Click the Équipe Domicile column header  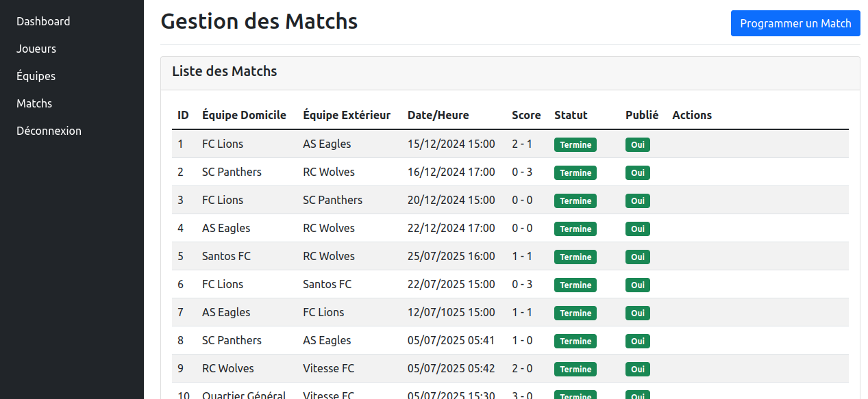click(244, 115)
